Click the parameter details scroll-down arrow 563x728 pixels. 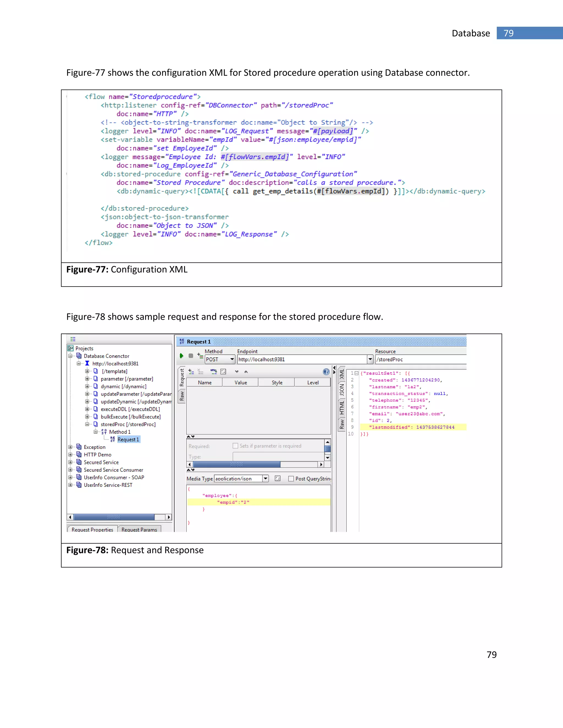(327, 458)
